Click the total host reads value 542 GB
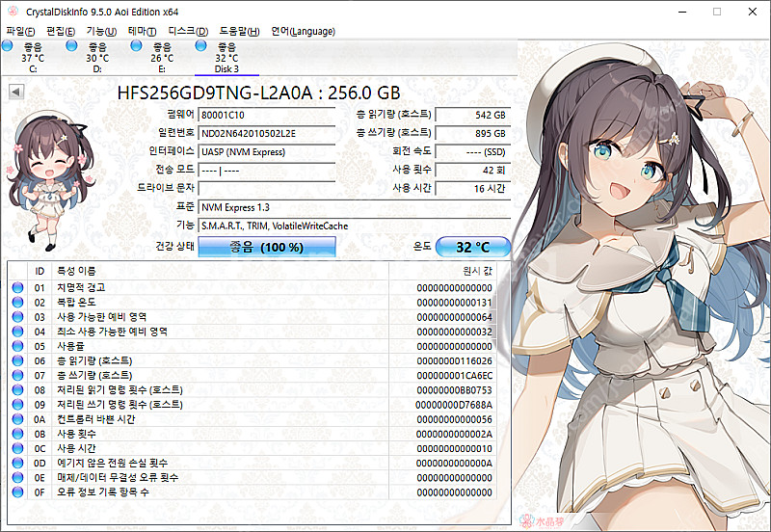The image size is (771, 532). (473, 115)
